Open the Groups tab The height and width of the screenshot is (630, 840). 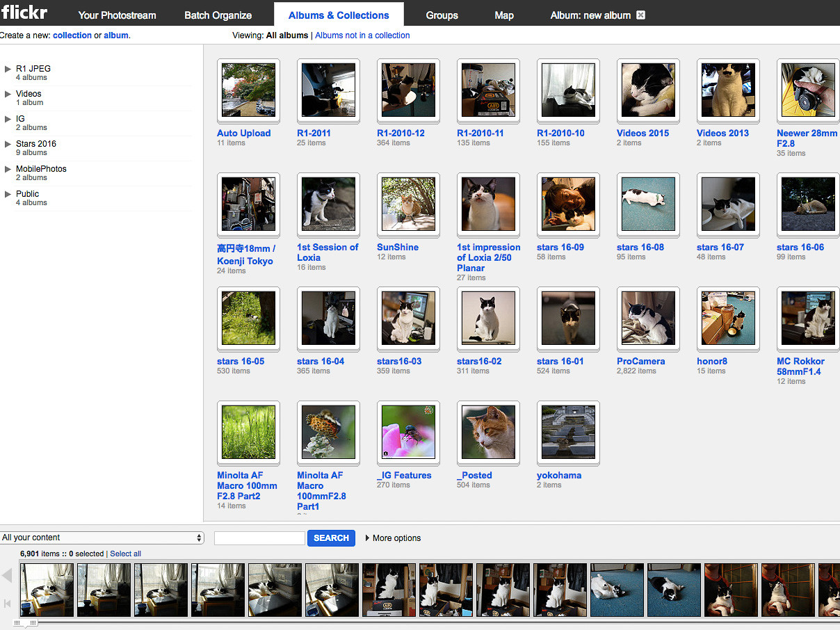pyautogui.click(x=442, y=15)
